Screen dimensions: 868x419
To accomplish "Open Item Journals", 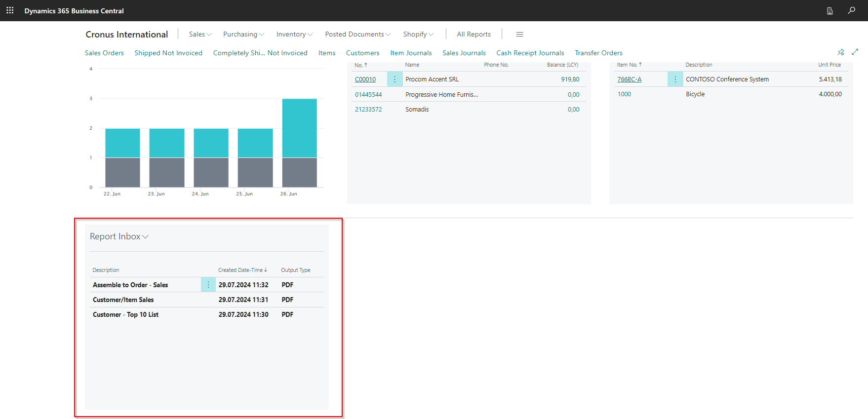I will [x=411, y=53].
